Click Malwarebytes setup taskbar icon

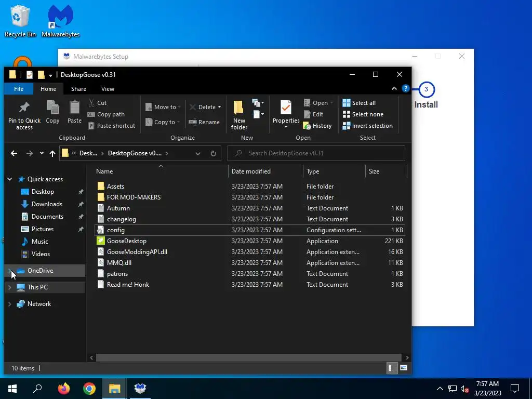coord(140,389)
